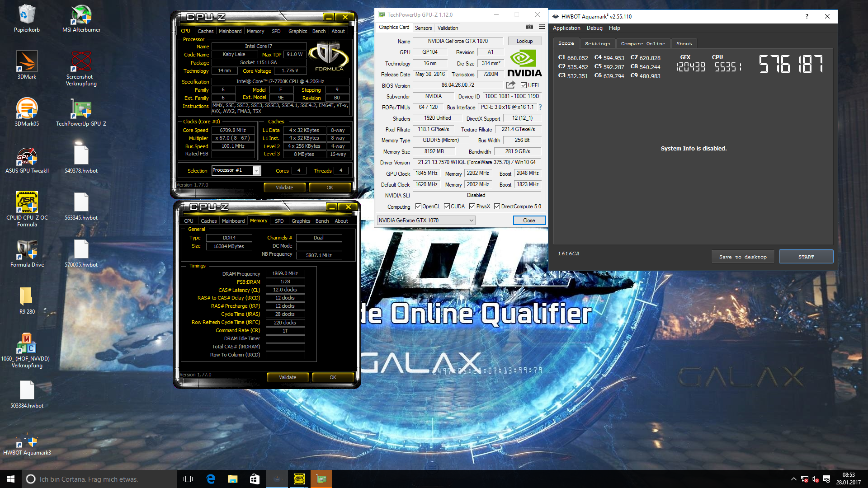Open the Windows Start menu
Image resolution: width=868 pixels, height=488 pixels.
point(11,479)
